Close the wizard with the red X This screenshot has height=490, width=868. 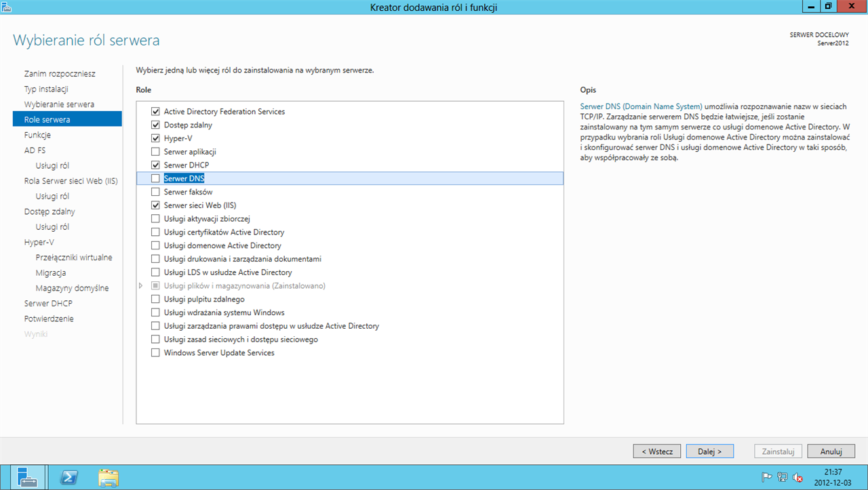[x=852, y=6]
